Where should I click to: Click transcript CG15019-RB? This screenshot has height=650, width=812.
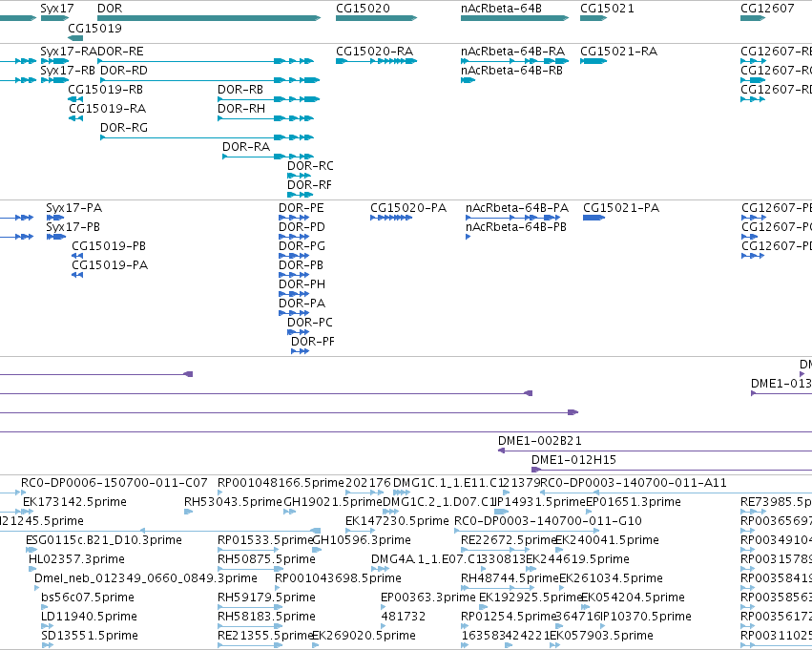[75, 99]
